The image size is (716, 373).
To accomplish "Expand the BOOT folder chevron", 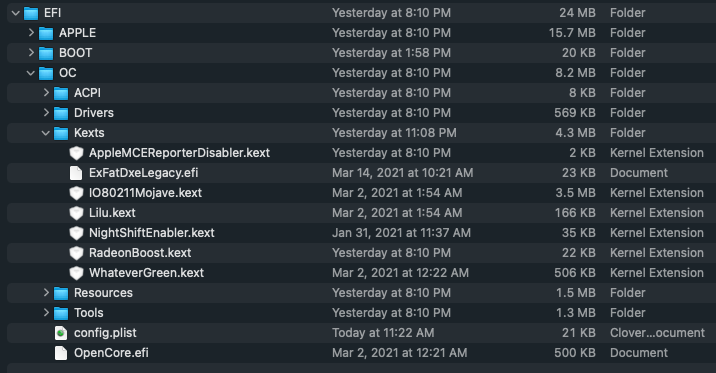I will [31, 53].
